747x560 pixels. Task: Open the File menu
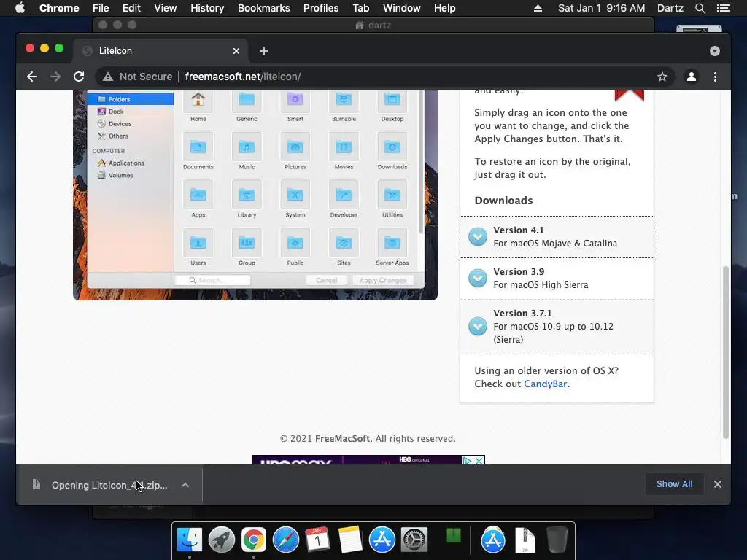(101, 8)
